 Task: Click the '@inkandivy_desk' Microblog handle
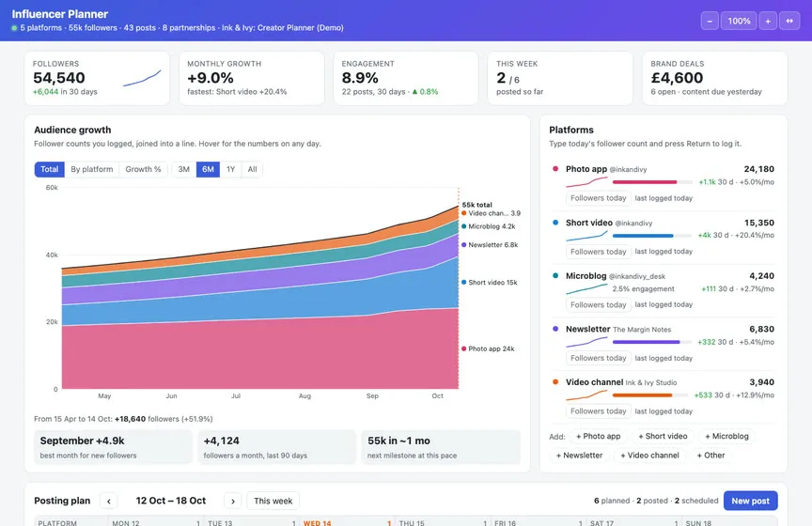pyautogui.click(x=637, y=276)
